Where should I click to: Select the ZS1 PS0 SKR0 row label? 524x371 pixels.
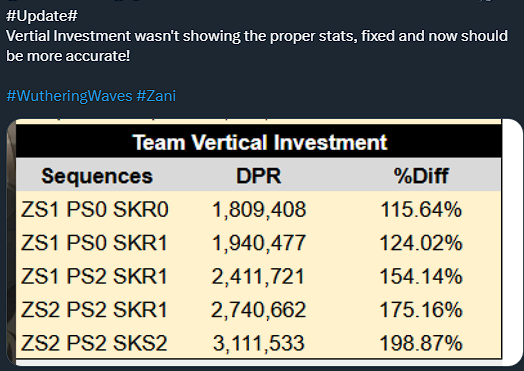coord(95,210)
